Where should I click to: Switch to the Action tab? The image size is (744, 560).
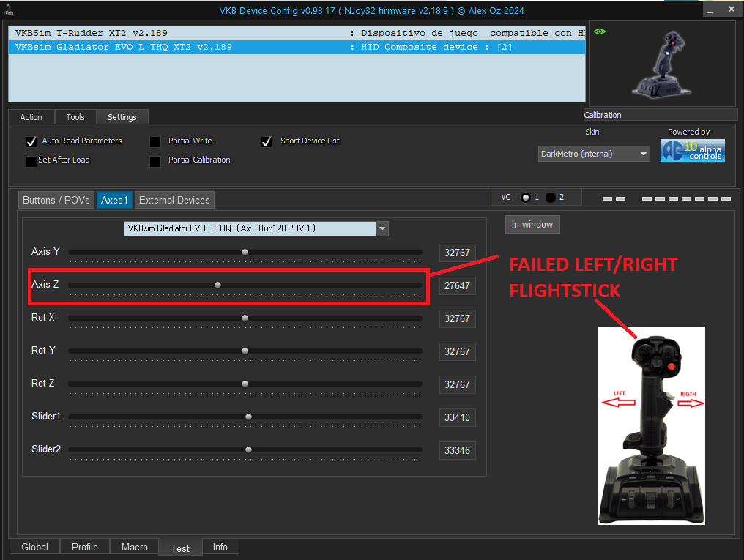tap(31, 117)
